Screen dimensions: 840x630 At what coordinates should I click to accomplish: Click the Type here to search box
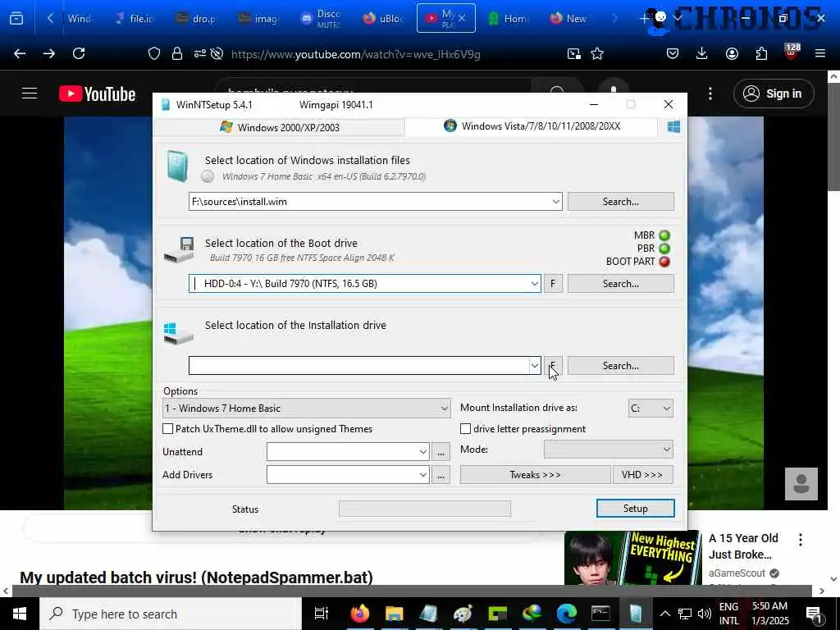pos(171,614)
